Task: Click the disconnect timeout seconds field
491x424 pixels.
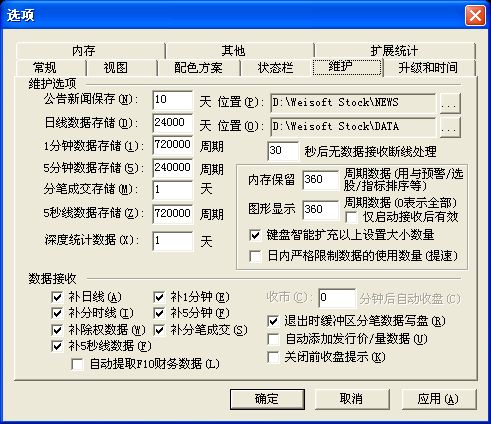Action: coord(283,151)
